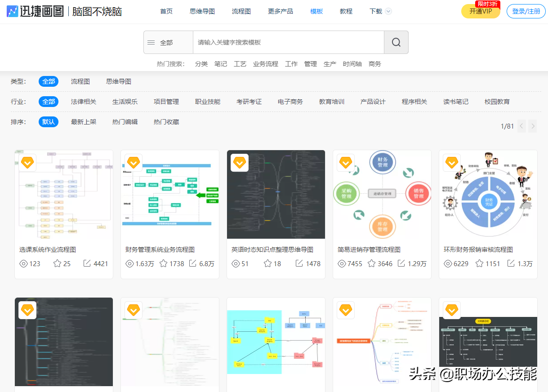Viewport: 548px width, 392px height.
Task: Click the VIP crown badge on 选课系统作业流程图
Action: [27, 163]
